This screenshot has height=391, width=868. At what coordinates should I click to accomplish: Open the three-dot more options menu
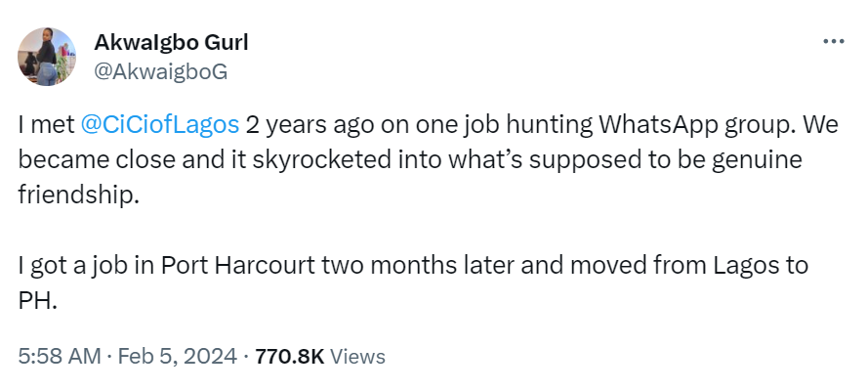coord(833,42)
